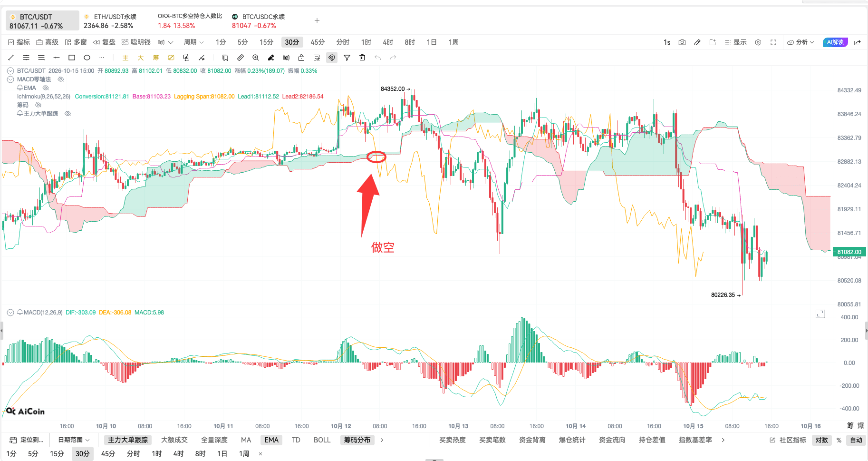The width and height of the screenshot is (868, 461).
Task: Select the BOLL indicator in bottom bar
Action: coord(322,440)
